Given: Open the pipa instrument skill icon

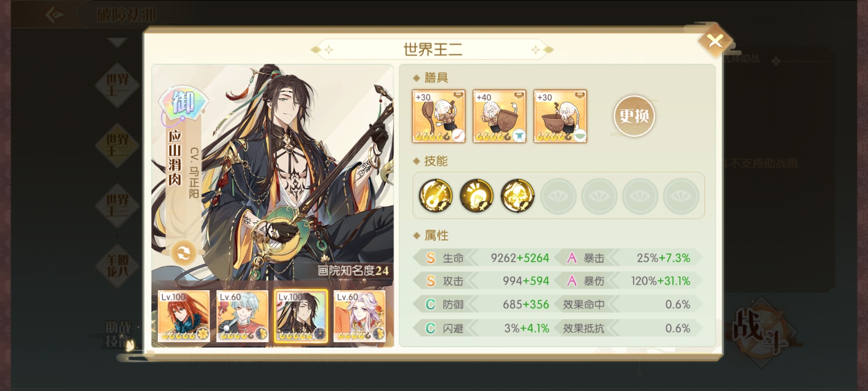Looking at the screenshot, I should point(435,195).
